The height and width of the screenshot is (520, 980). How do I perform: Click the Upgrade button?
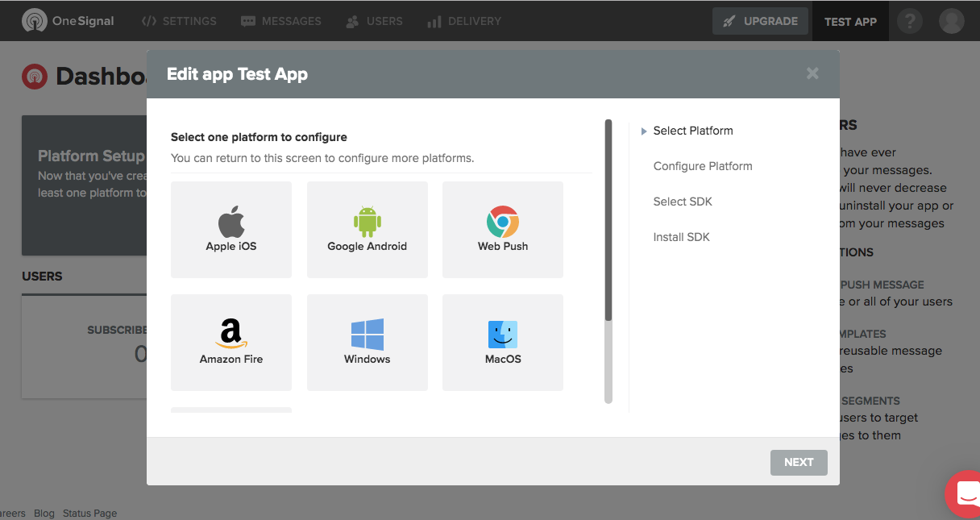point(760,21)
